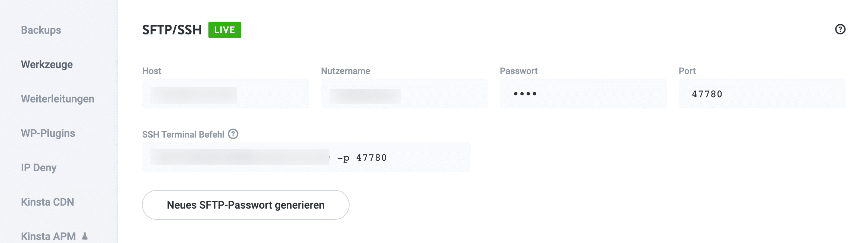Click the Passwort field label
The width and height of the screenshot is (868, 243).
tap(519, 71)
